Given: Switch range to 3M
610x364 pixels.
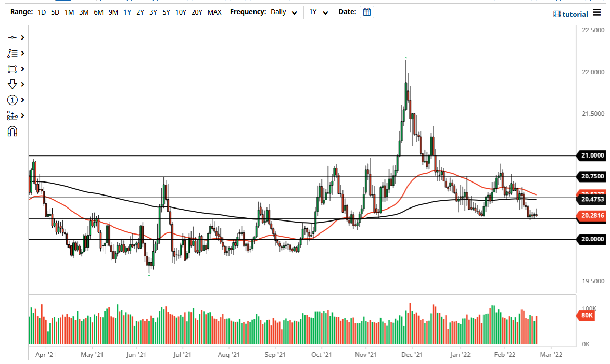Looking at the screenshot, I should [83, 12].
